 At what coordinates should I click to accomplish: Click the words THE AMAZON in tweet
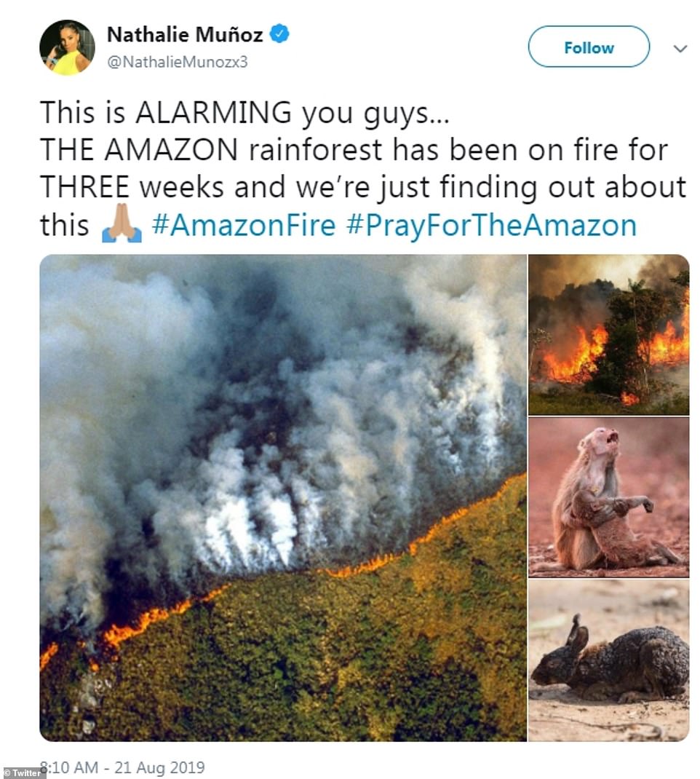coord(138,150)
